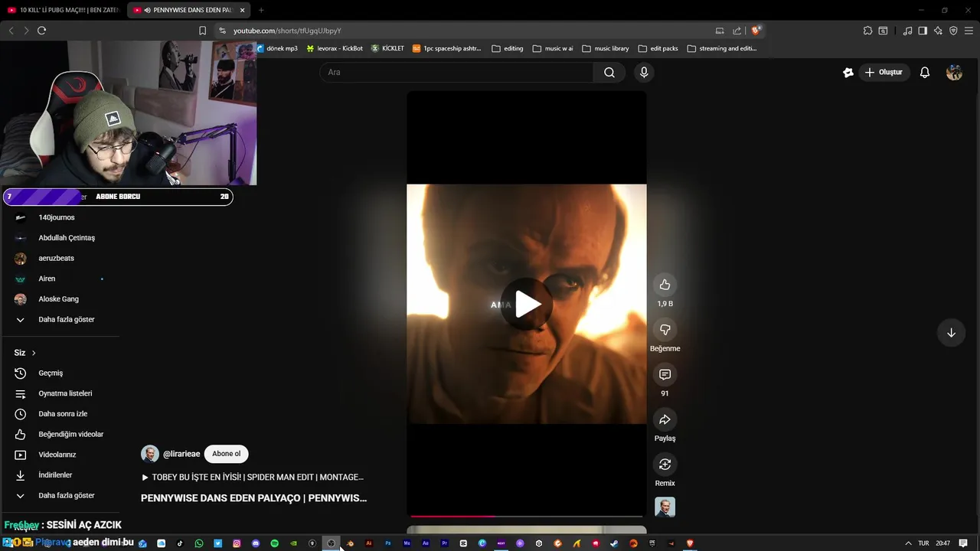
Task: Open the browser hamburger menu
Action: (969, 31)
